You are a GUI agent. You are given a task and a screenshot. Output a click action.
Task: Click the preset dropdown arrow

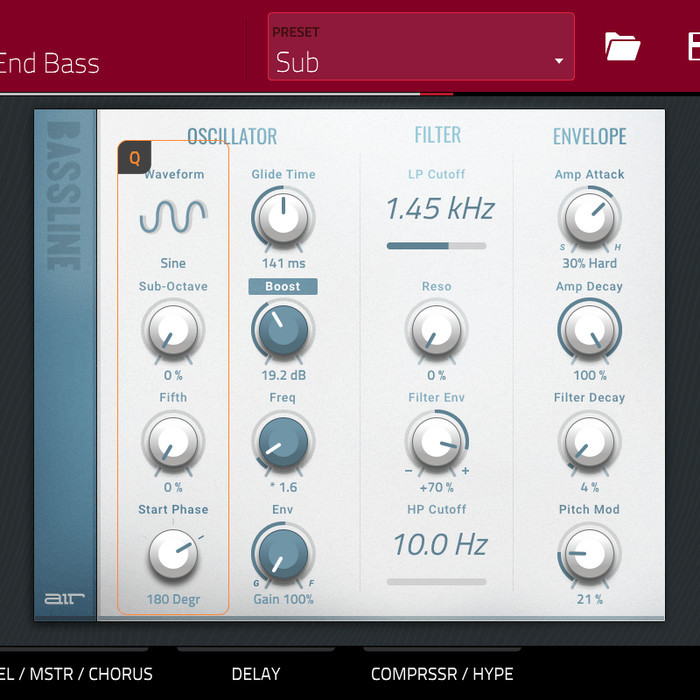558,61
